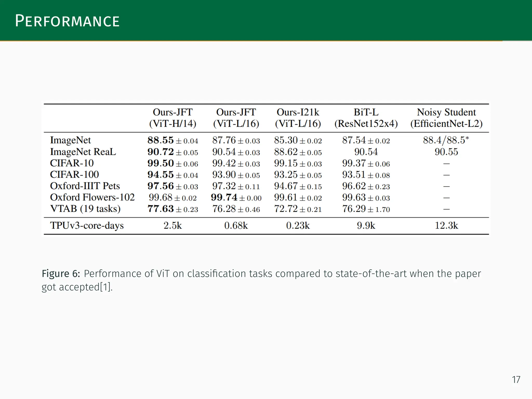Click the slide number 17
The height and width of the screenshot is (399, 532).
516,380
